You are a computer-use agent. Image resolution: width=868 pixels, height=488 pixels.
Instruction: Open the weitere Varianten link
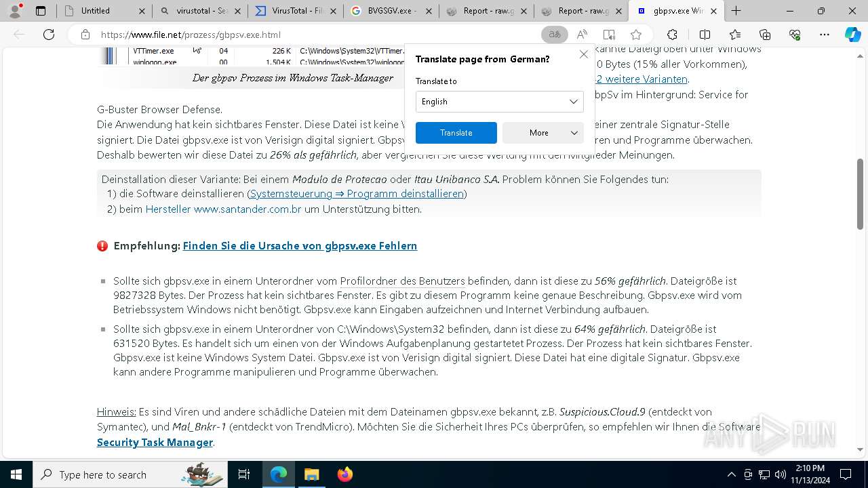tap(641, 79)
